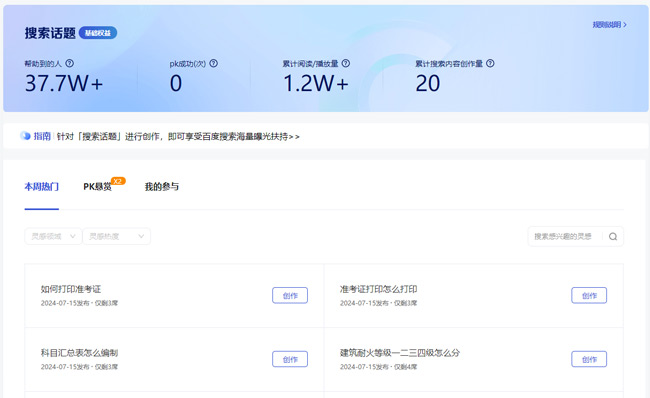The width and height of the screenshot is (650, 398).
Task: Click the help icon beside 累计搜索内容创作量
Action: [490, 63]
